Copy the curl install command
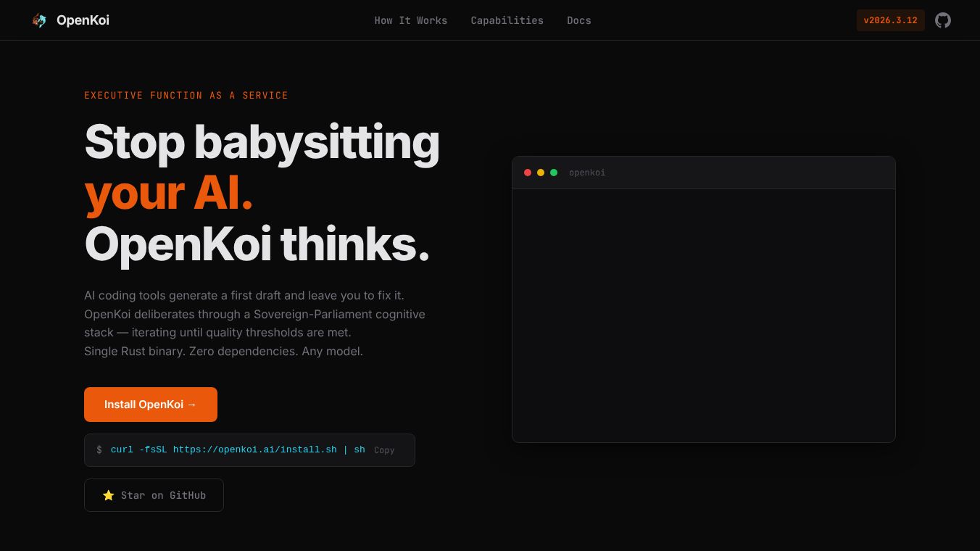980x551 pixels. click(384, 450)
